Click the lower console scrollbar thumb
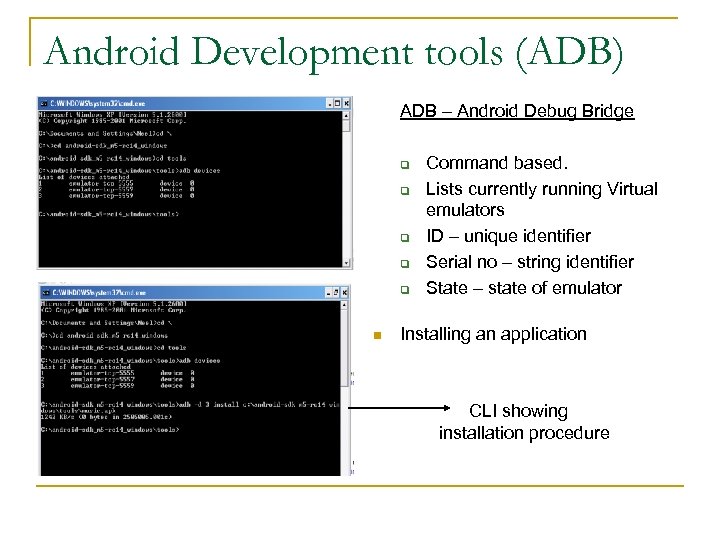Image resolution: width=720 pixels, height=540 pixels. click(x=344, y=348)
